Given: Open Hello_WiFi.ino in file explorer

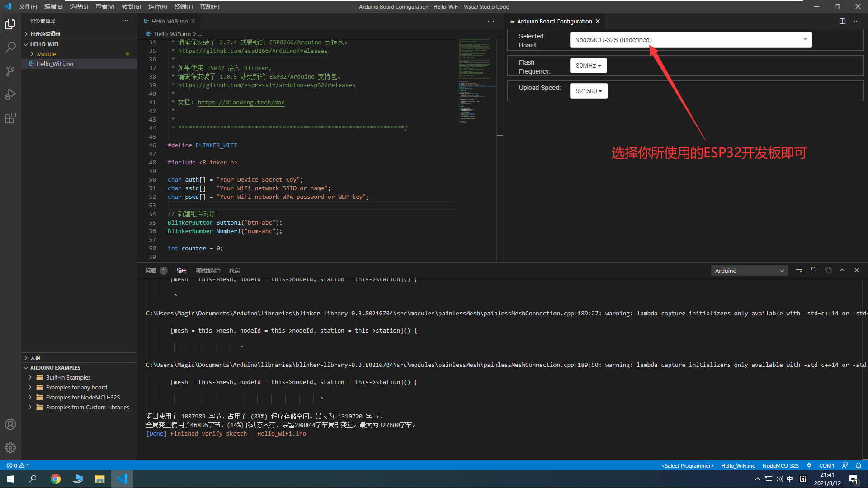Looking at the screenshot, I should tap(55, 64).
